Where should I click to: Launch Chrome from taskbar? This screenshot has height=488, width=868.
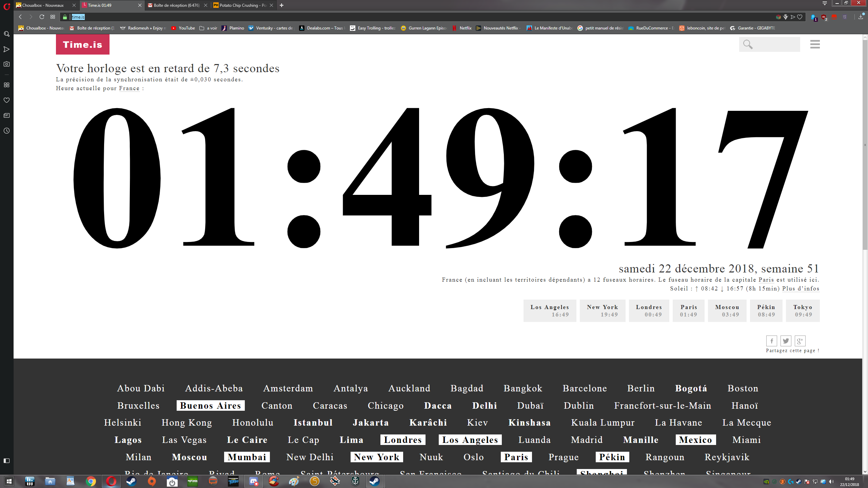click(x=91, y=481)
